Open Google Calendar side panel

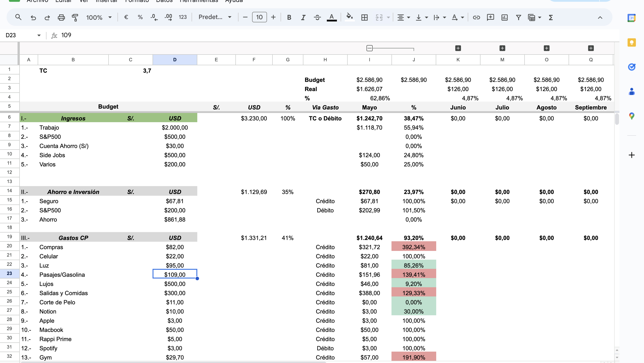point(632,18)
